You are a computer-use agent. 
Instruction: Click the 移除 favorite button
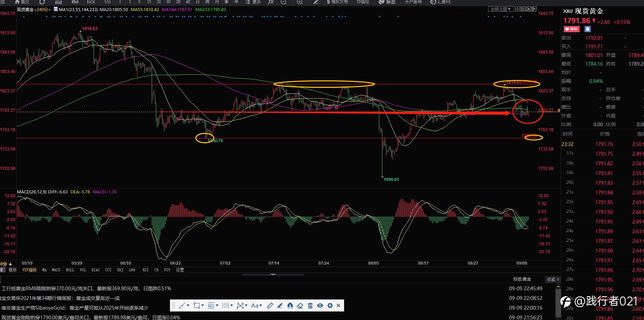tap(571, 29)
